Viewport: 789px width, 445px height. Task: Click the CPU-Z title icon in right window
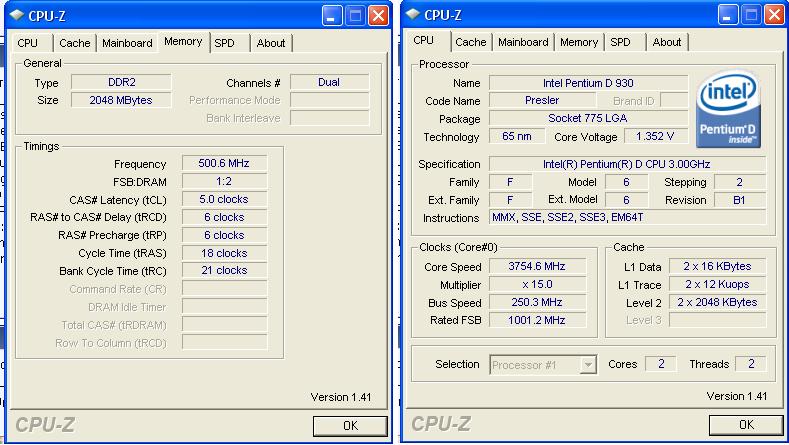tap(413, 14)
